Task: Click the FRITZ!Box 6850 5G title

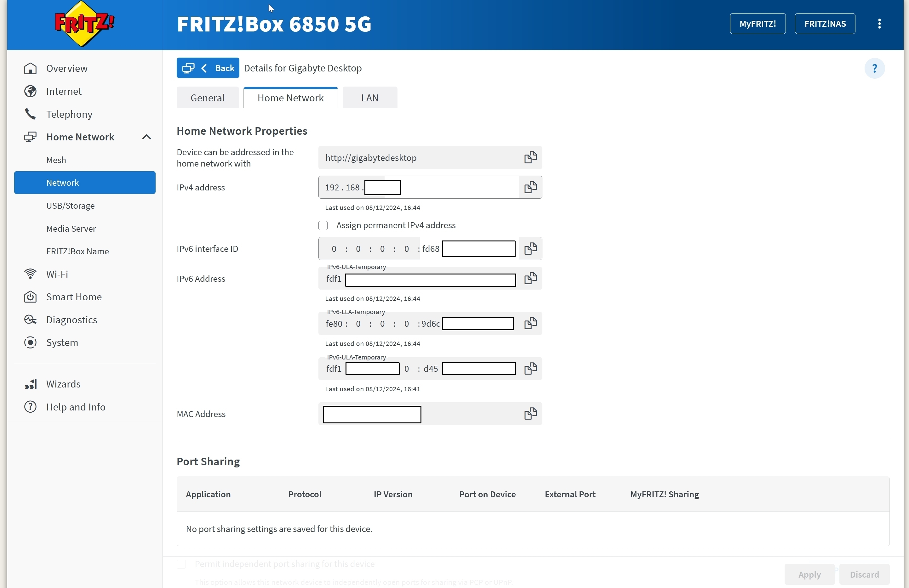Action: [274, 24]
